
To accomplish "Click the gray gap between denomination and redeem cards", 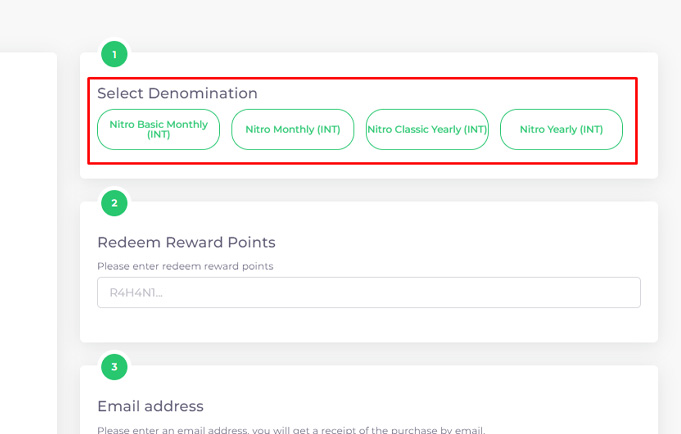I will click(368, 190).
